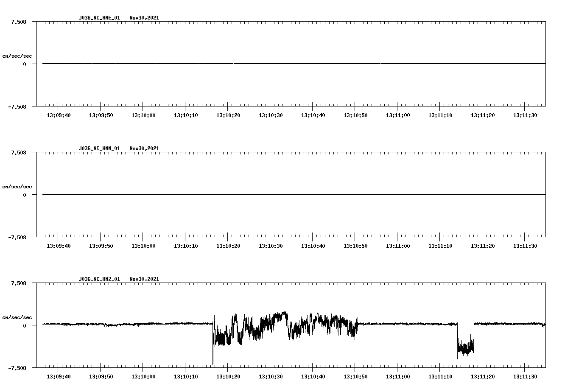Image resolution: width=576 pixels, height=392 pixels.
Task: Click 13:11:10 time label under HNZ chart
Action: click(440, 377)
